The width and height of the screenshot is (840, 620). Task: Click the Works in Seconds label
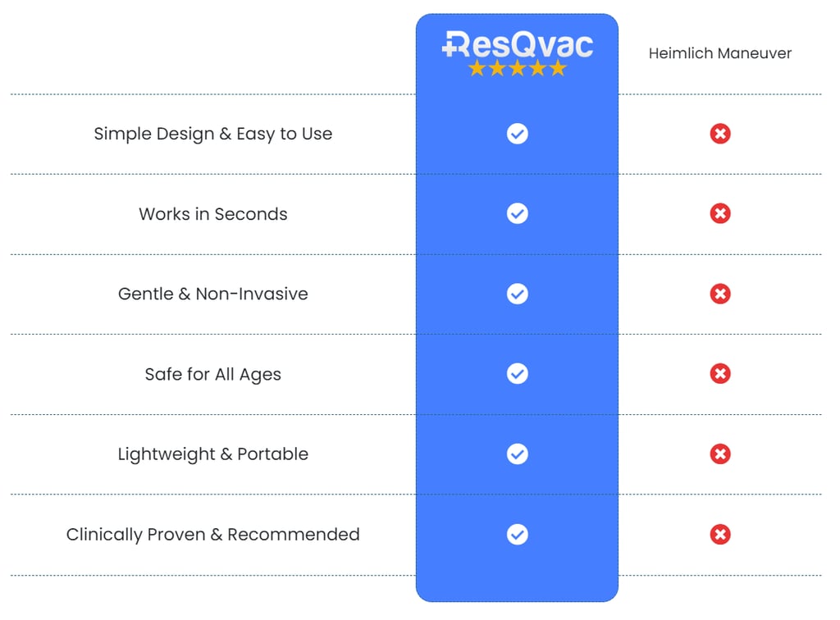(x=213, y=214)
